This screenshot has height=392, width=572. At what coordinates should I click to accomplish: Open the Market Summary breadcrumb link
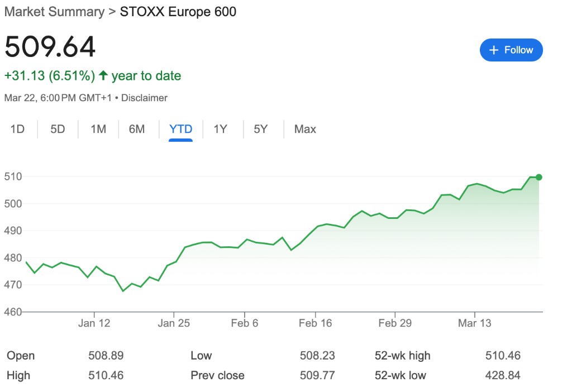[x=54, y=12]
